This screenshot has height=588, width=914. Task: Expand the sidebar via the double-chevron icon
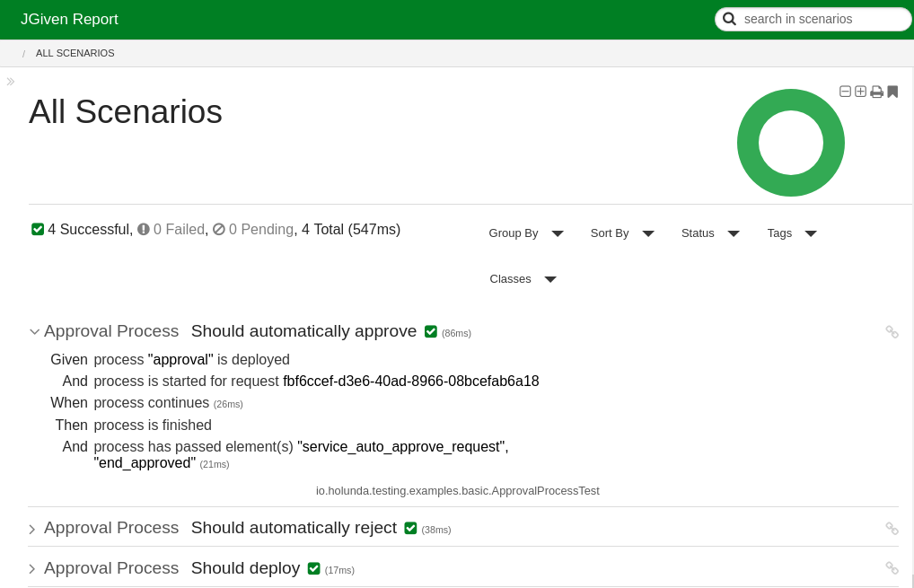(10, 81)
